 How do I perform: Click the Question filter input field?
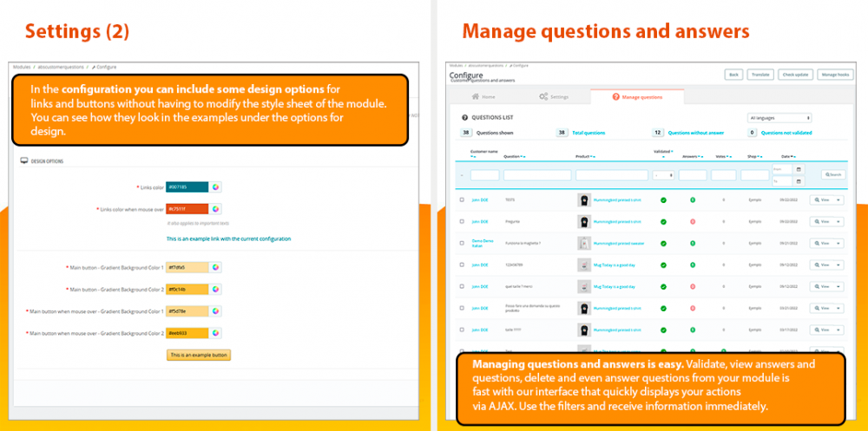click(x=537, y=175)
